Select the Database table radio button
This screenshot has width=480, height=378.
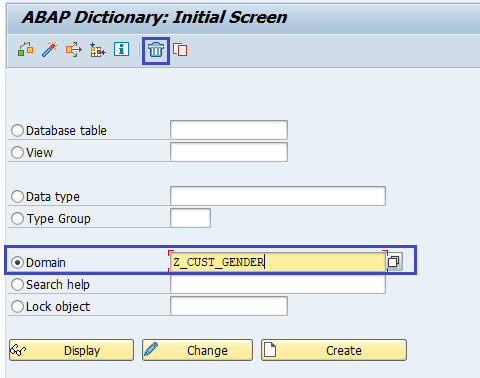coord(17,130)
